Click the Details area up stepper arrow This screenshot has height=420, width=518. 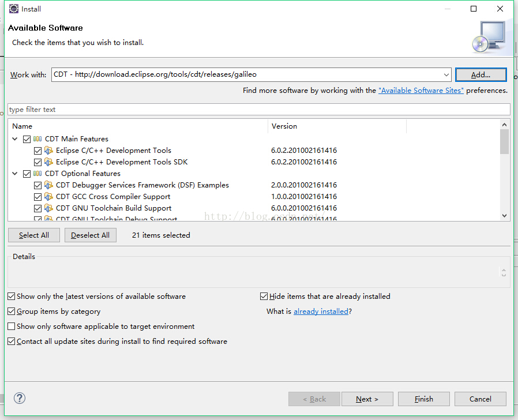(504, 271)
